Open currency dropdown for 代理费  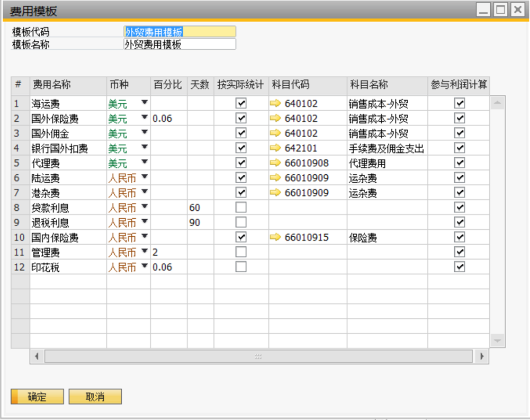coord(145,162)
